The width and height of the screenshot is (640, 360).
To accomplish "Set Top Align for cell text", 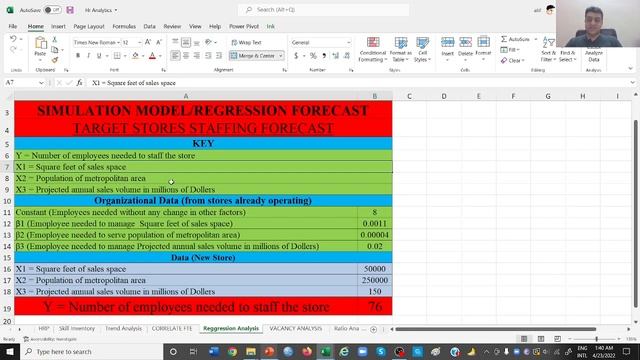I will click(175, 42).
